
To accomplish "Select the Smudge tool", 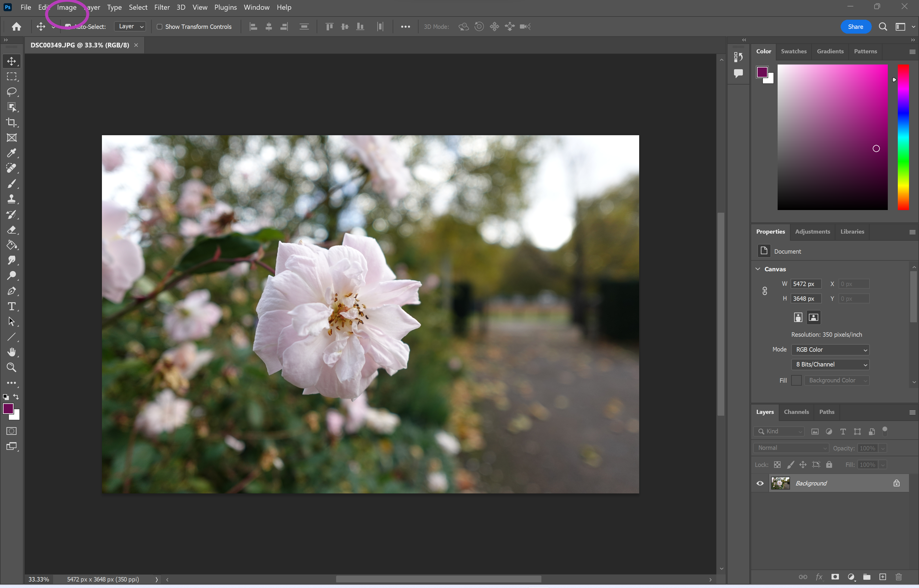I will pyautogui.click(x=11, y=260).
